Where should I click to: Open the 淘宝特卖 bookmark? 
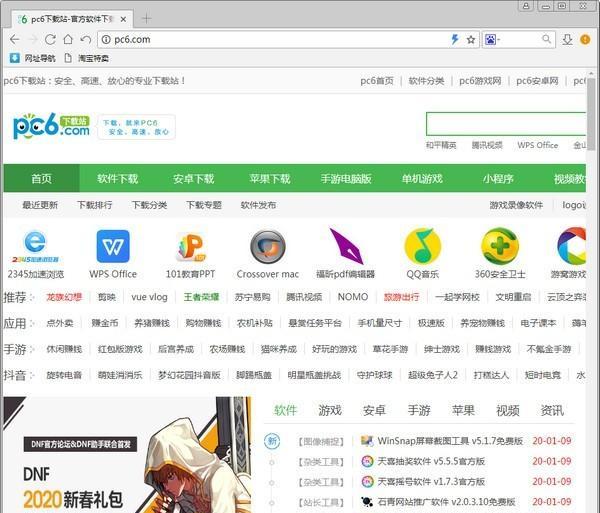click(87, 58)
